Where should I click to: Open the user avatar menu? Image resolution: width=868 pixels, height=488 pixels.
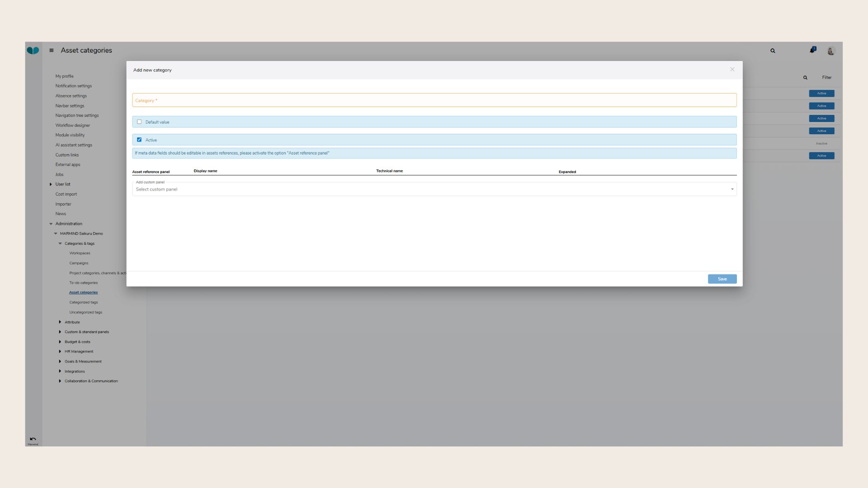(830, 51)
